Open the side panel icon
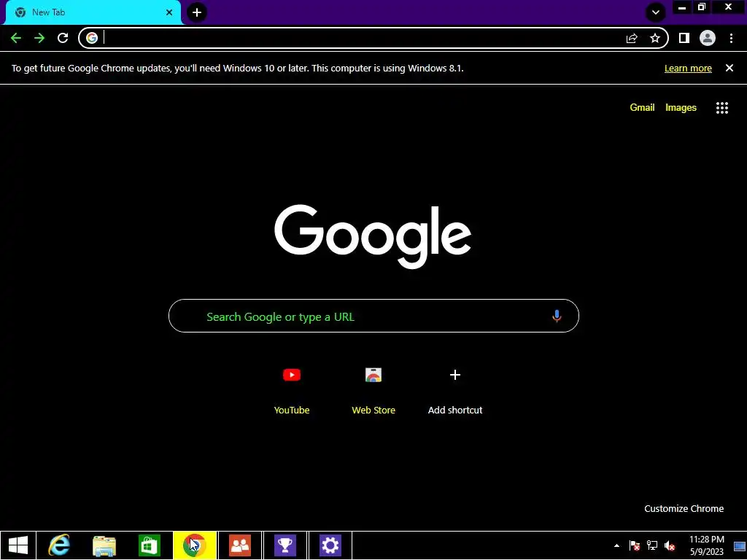 click(x=684, y=38)
